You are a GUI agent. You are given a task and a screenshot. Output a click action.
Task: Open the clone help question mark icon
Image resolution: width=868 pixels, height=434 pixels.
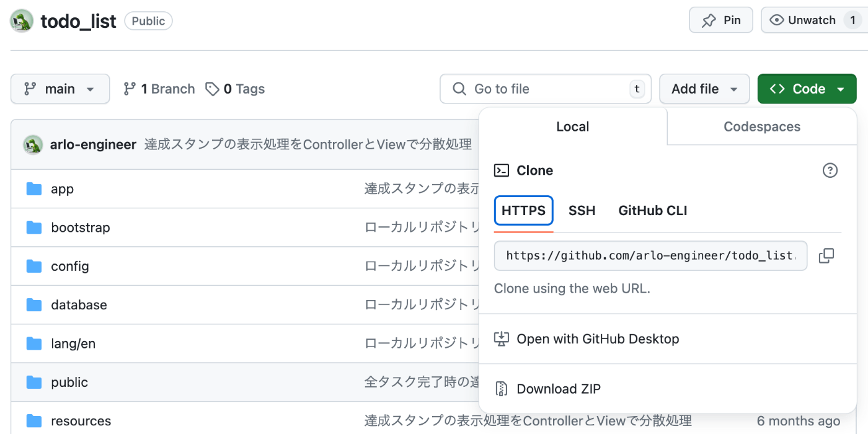tap(830, 170)
